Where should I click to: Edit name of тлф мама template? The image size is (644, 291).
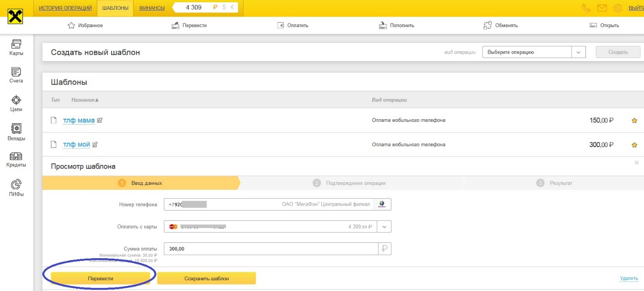coord(100,120)
